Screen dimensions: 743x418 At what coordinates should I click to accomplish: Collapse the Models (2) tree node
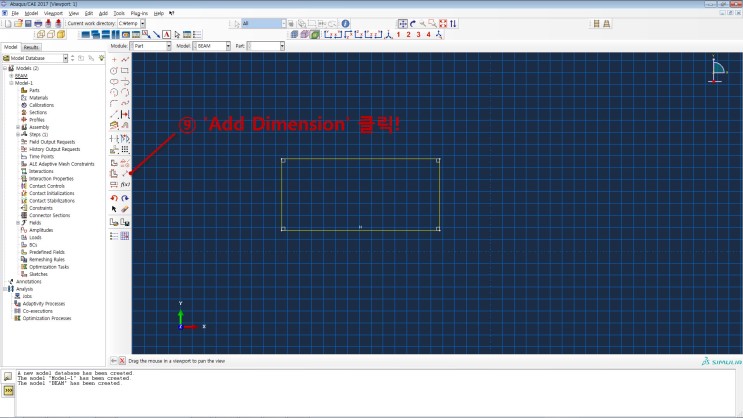click(5, 68)
